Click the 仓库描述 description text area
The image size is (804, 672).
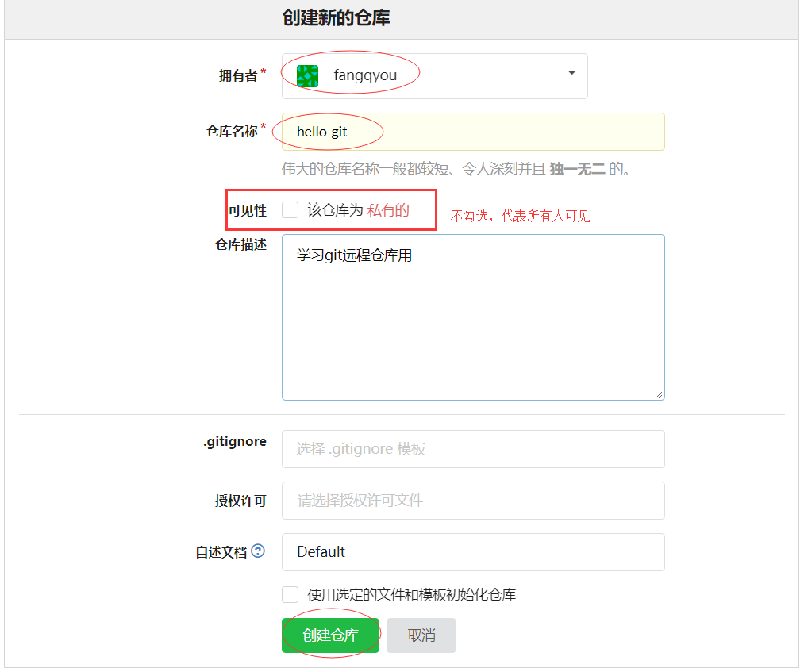click(x=473, y=317)
